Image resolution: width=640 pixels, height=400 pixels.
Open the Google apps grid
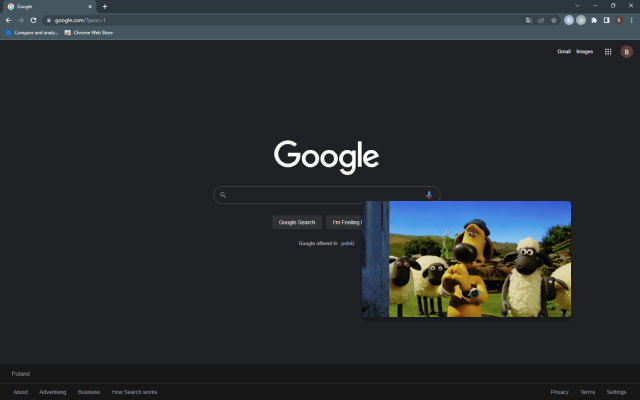click(x=608, y=51)
